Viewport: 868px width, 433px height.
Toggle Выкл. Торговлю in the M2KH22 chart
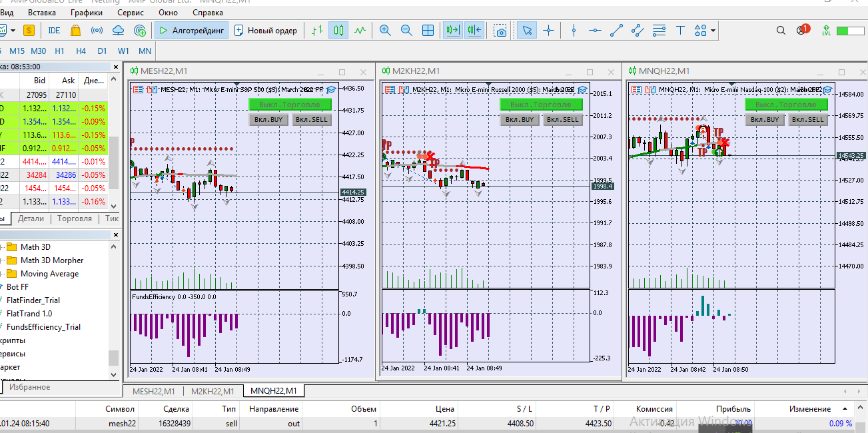541,104
